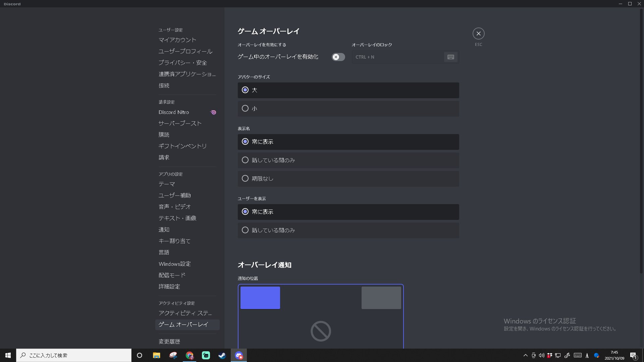Viewport: 644px width, 362px height.
Task: Click Discord Nitro badge icon in sidebar
Action: (213, 112)
